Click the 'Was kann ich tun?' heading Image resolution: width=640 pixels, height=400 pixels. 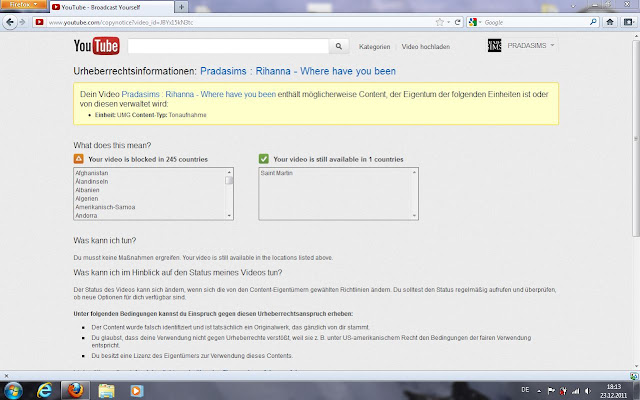point(105,240)
